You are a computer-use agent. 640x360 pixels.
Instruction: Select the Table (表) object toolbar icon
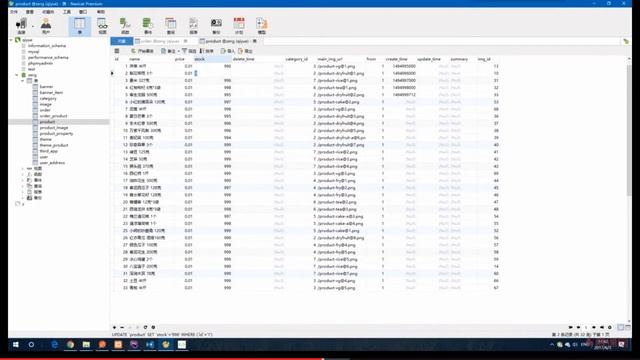coord(80,26)
